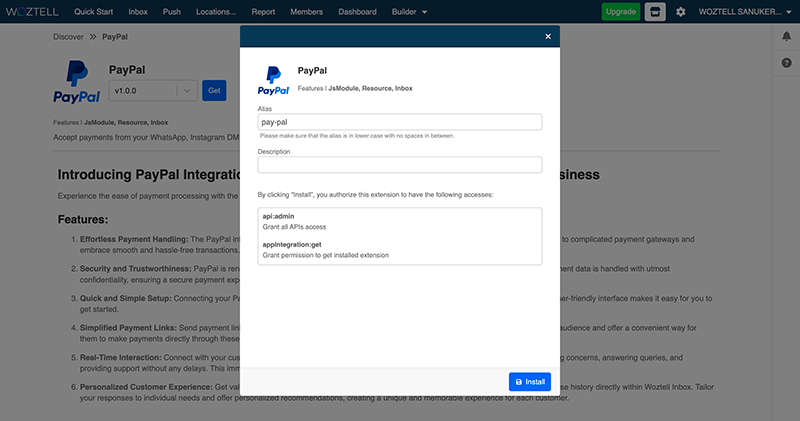This screenshot has height=421, width=800.
Task: Click the background page's 'Features:' heading
Action: tap(83, 219)
